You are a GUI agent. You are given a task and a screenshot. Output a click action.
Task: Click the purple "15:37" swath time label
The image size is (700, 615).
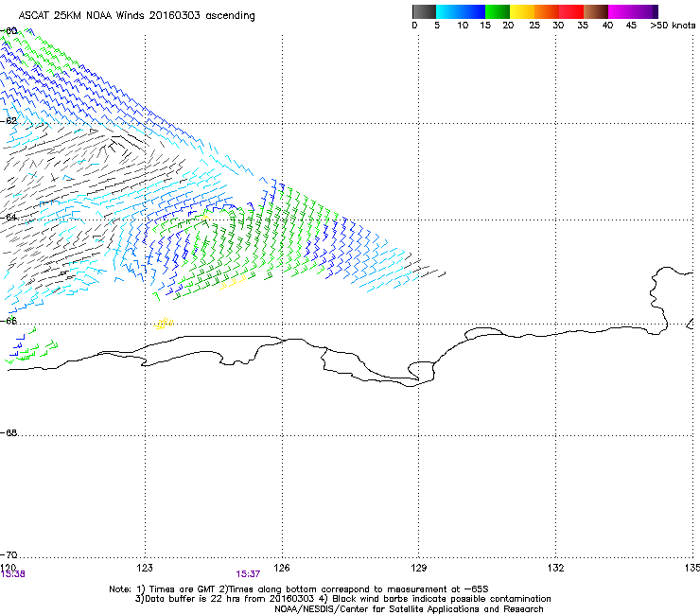[248, 574]
